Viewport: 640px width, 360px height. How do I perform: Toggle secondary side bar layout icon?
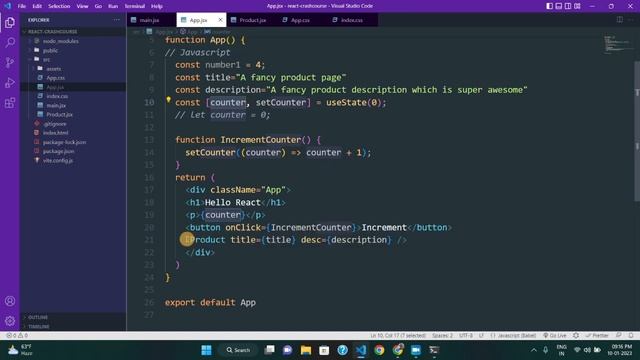568,6
